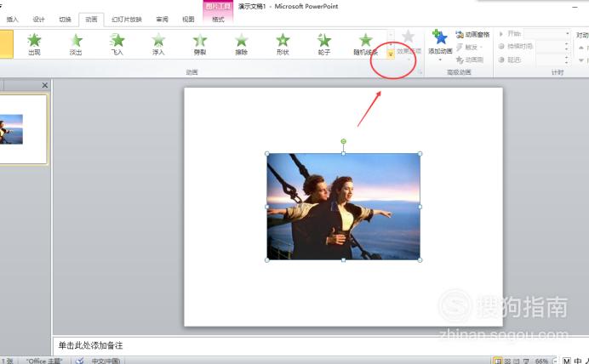This screenshot has width=589, height=364.
Task: Close the slide thumbnail pane
Action: (x=45, y=85)
